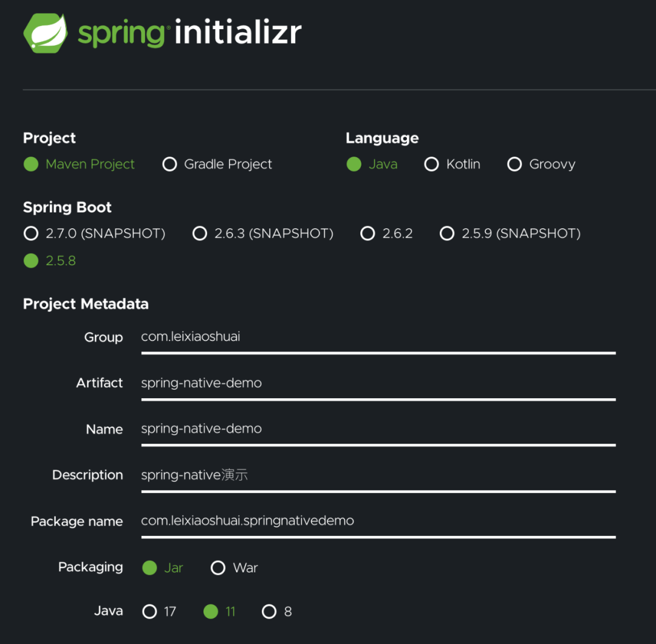Click the spring initializr wordmark
This screenshot has height=644, width=656.
188,33
